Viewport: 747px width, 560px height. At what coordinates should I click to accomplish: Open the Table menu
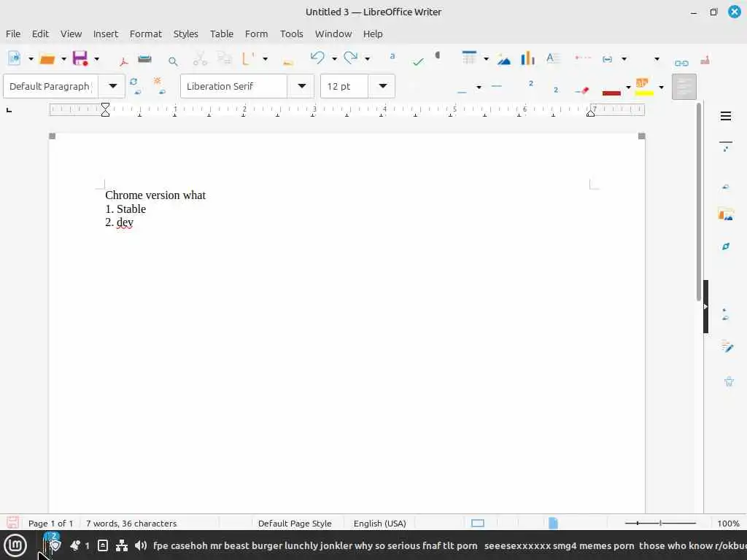point(222,34)
